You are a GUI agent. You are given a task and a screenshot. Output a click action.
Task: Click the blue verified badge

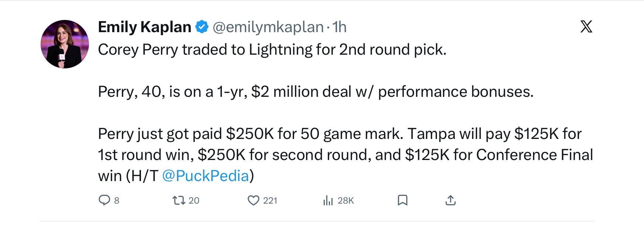pyautogui.click(x=202, y=27)
